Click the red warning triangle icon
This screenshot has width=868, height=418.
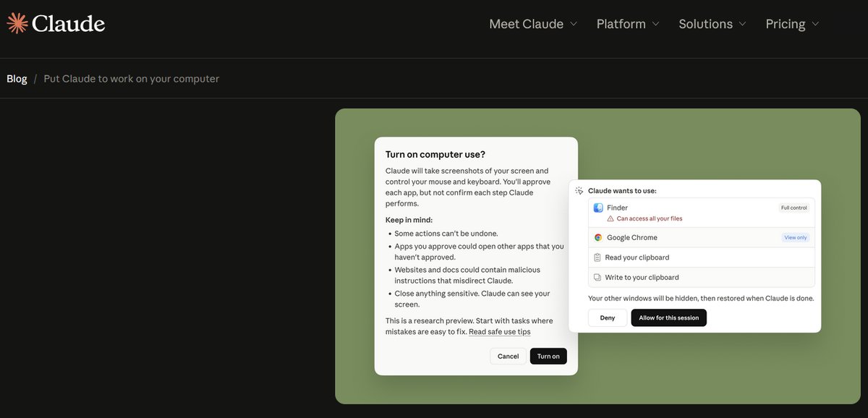pos(610,218)
